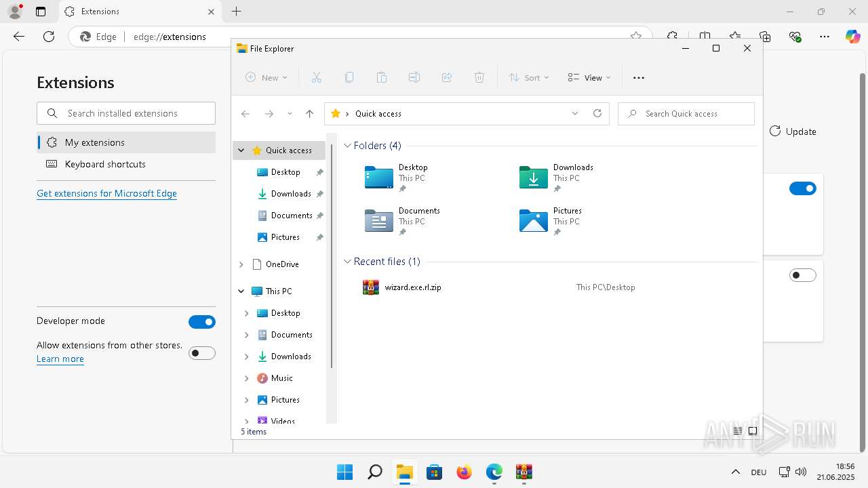Open the Sort dropdown menu

click(x=529, y=78)
